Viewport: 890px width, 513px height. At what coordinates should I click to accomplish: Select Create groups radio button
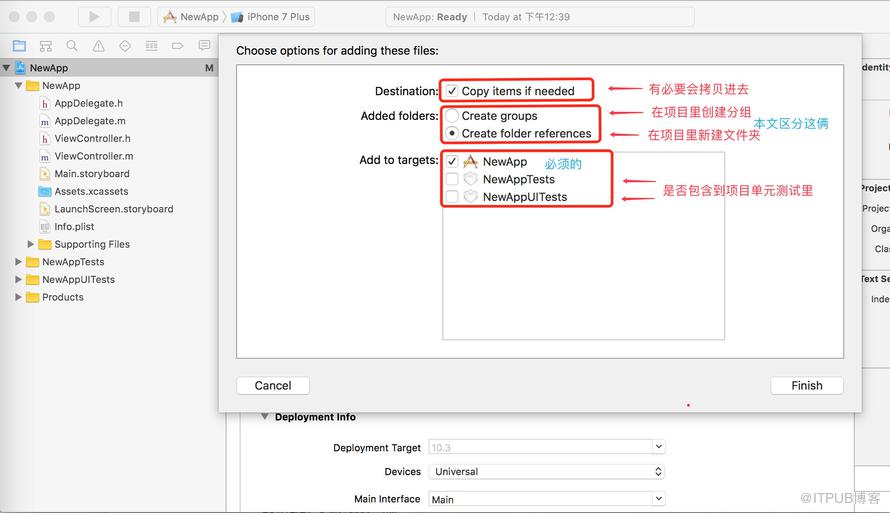(x=452, y=116)
